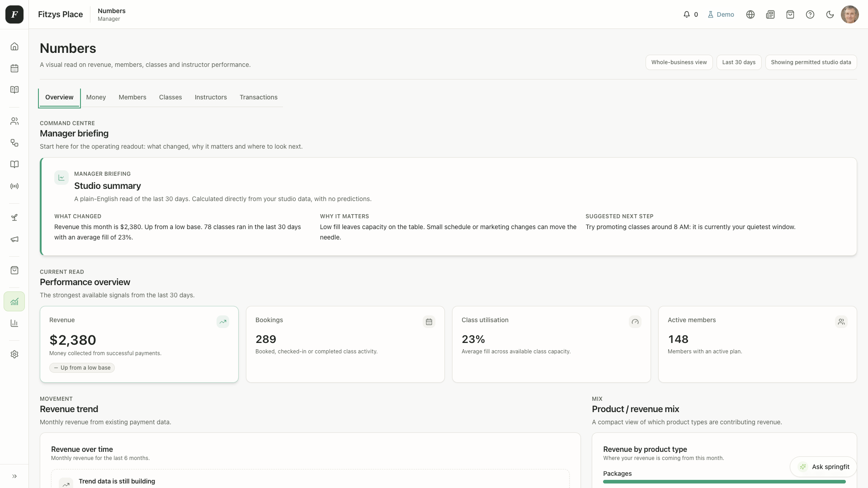The image size is (868, 488).
Task: Click the Whole-business view button
Action: point(679,62)
